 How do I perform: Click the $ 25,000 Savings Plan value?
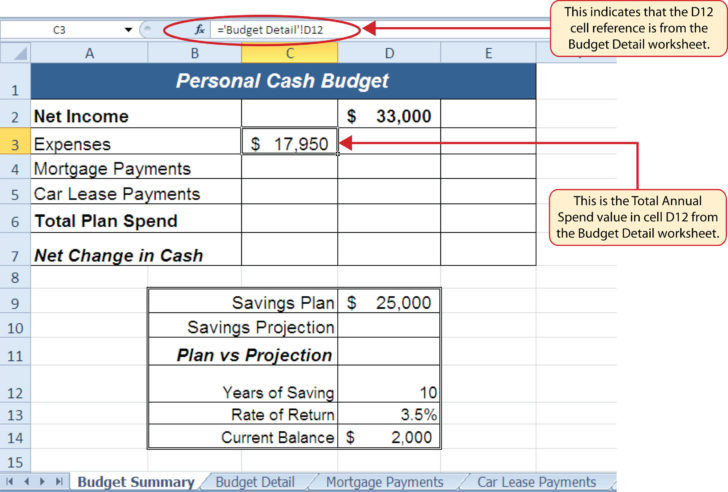pyautogui.click(x=389, y=301)
